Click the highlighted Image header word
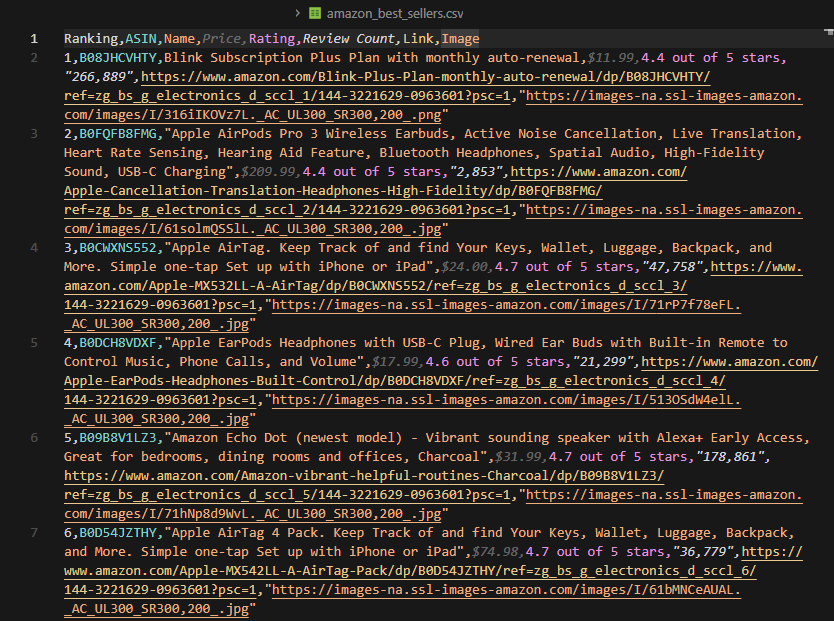The height and width of the screenshot is (621, 834). 460,39
